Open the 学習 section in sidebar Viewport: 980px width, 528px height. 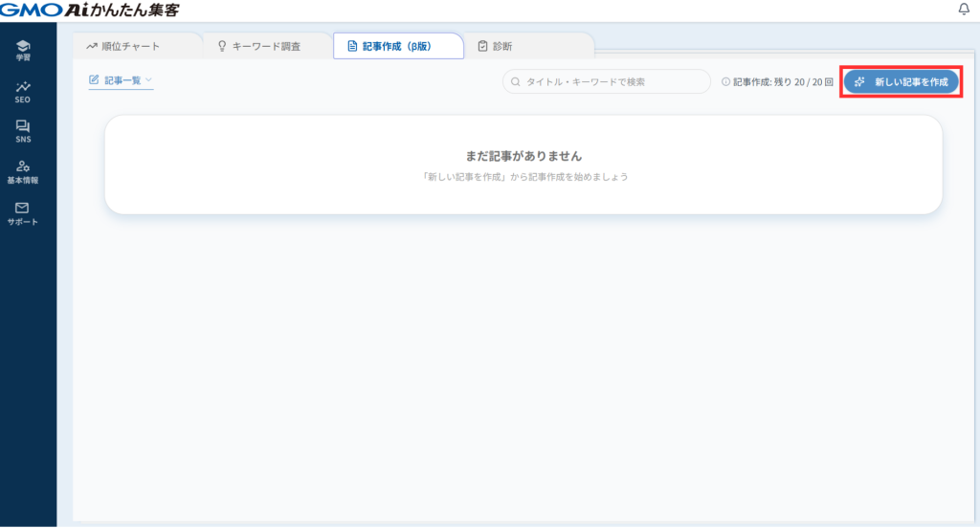pyautogui.click(x=23, y=50)
